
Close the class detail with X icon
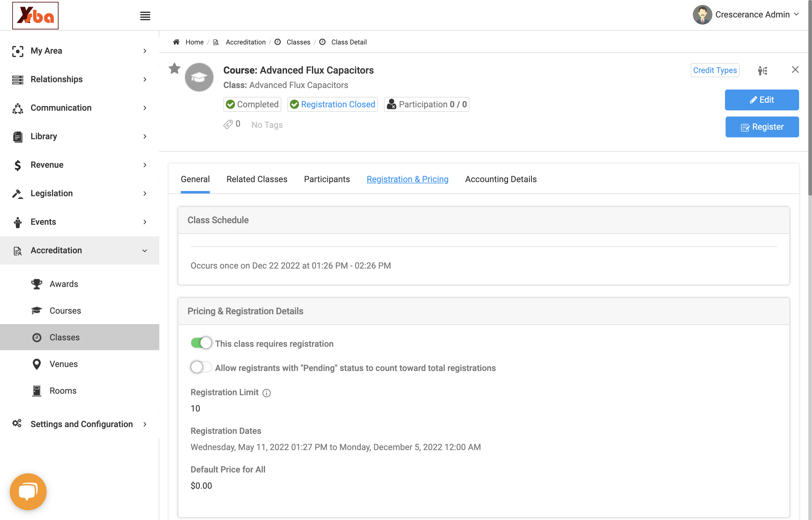click(x=795, y=70)
